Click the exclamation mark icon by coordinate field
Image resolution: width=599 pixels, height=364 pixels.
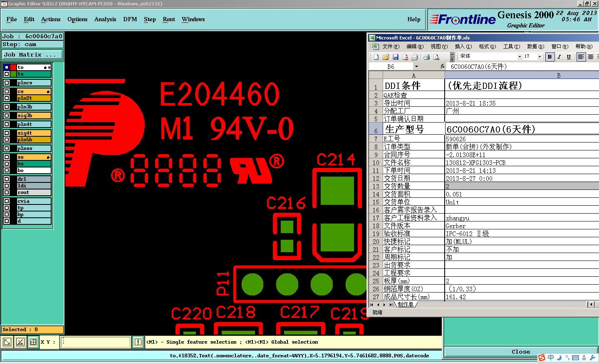click(x=138, y=342)
